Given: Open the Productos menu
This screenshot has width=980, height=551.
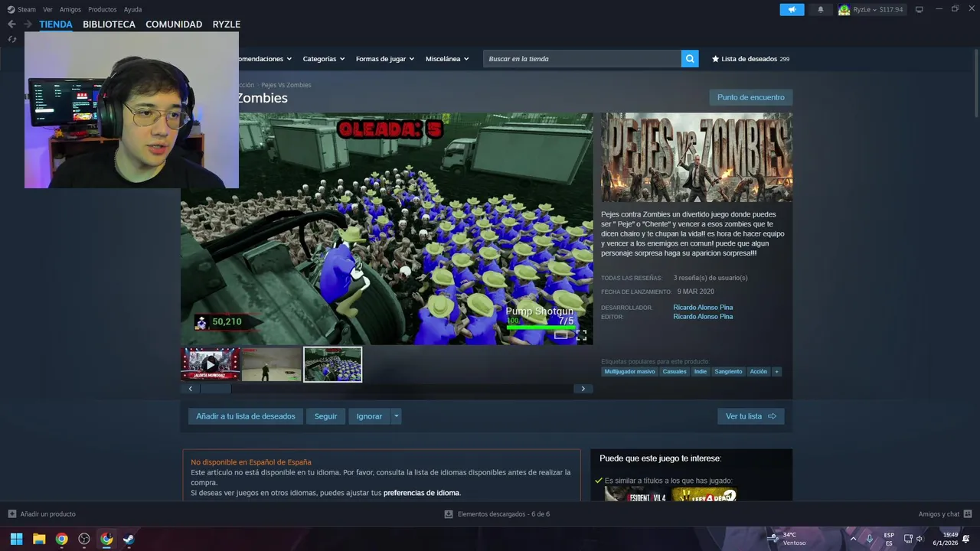Looking at the screenshot, I should (103, 9).
